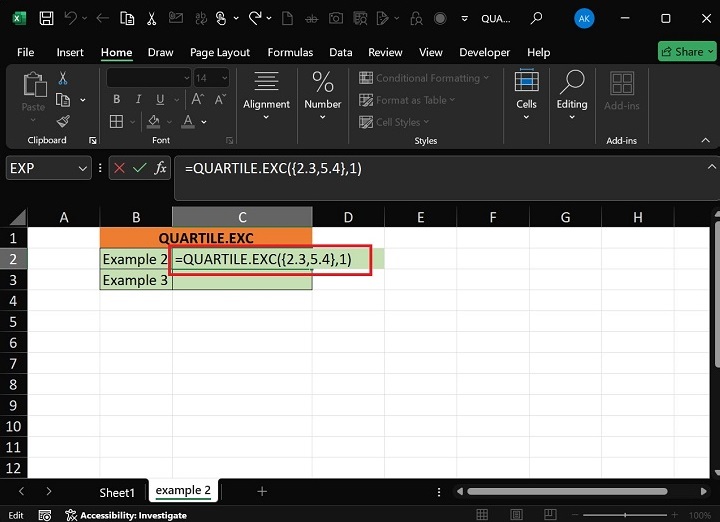Image resolution: width=720 pixels, height=522 pixels.
Task: Click the zoom slider in the status bar
Action: click(x=625, y=515)
